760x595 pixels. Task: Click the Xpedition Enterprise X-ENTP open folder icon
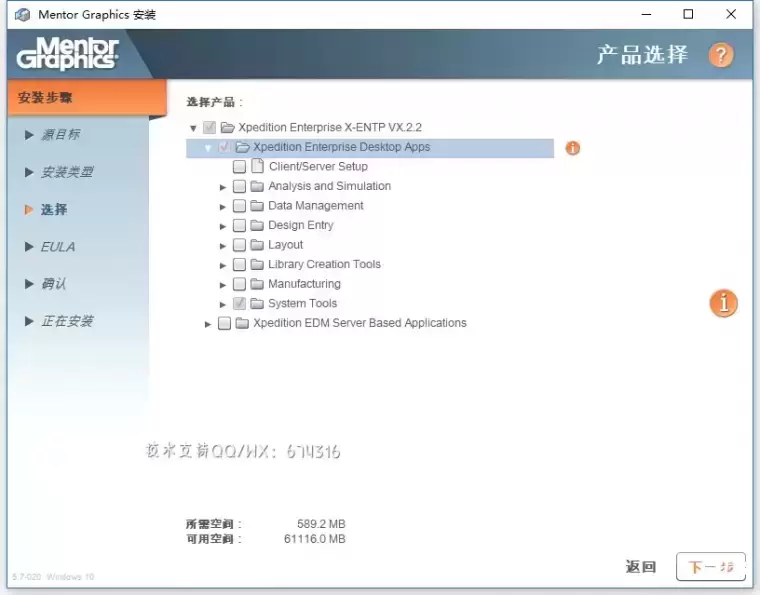227,127
